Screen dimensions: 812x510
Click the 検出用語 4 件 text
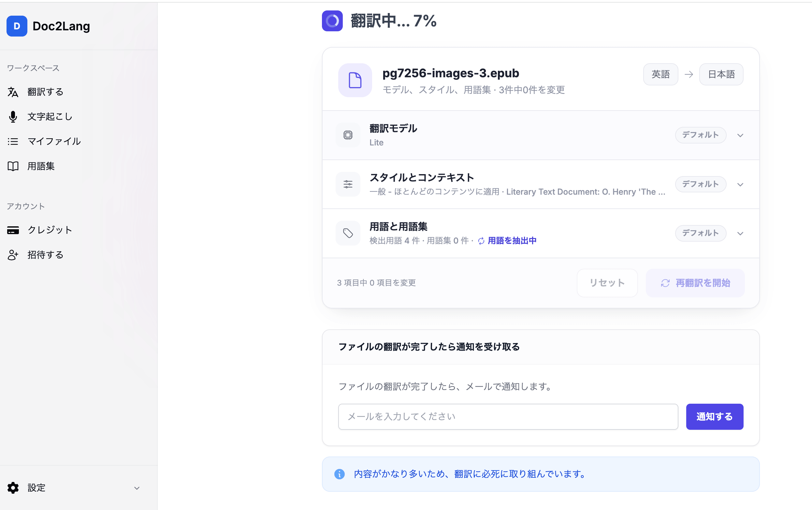point(394,241)
